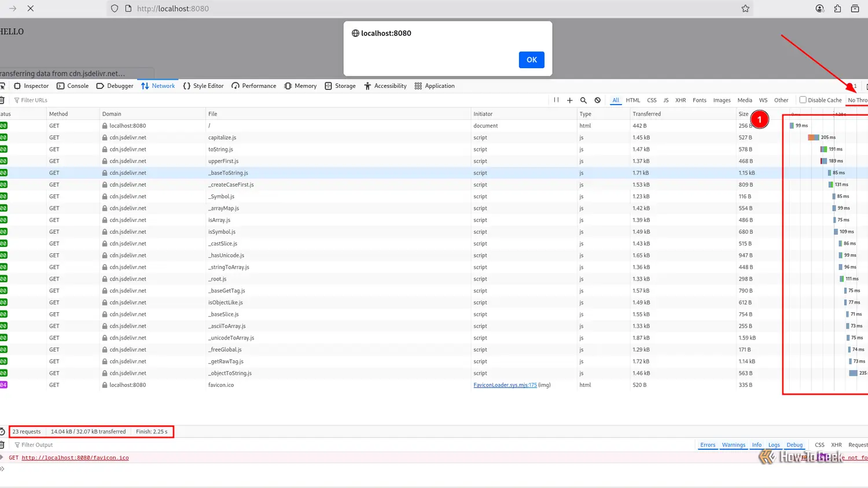868x488 pixels.
Task: Sort by the Domain column header
Action: (152, 114)
